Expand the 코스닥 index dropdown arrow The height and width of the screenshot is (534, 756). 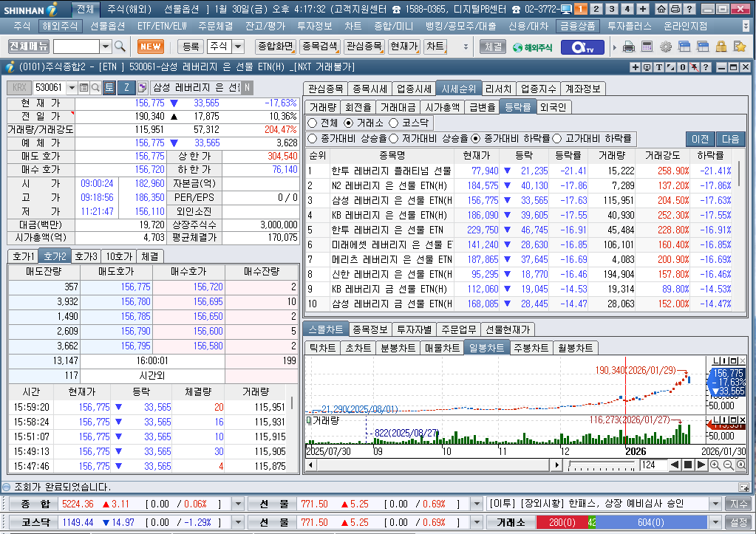click(x=238, y=522)
